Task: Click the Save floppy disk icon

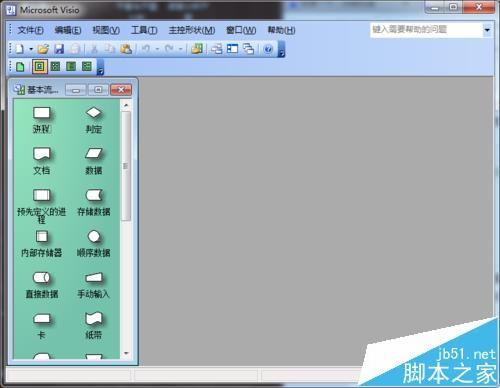Action: (x=59, y=49)
